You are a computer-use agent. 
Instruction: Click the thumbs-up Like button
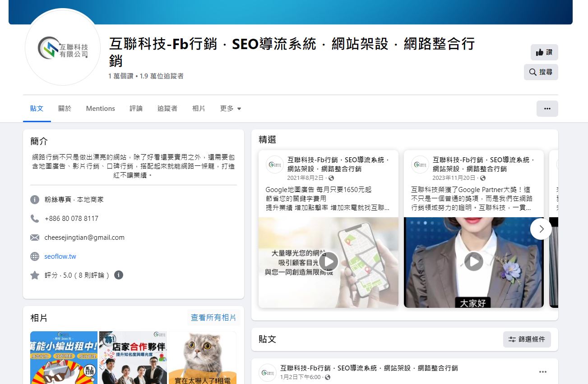(x=544, y=52)
